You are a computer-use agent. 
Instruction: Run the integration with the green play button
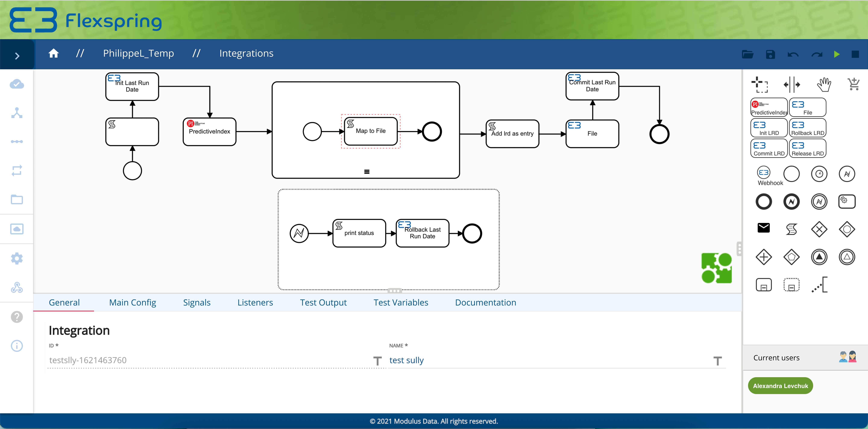(x=837, y=54)
